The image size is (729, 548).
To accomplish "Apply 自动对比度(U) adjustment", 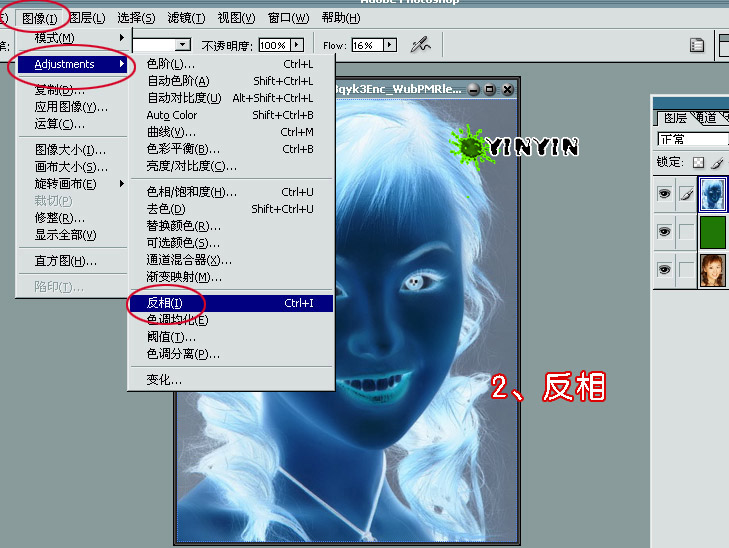I will (231, 98).
